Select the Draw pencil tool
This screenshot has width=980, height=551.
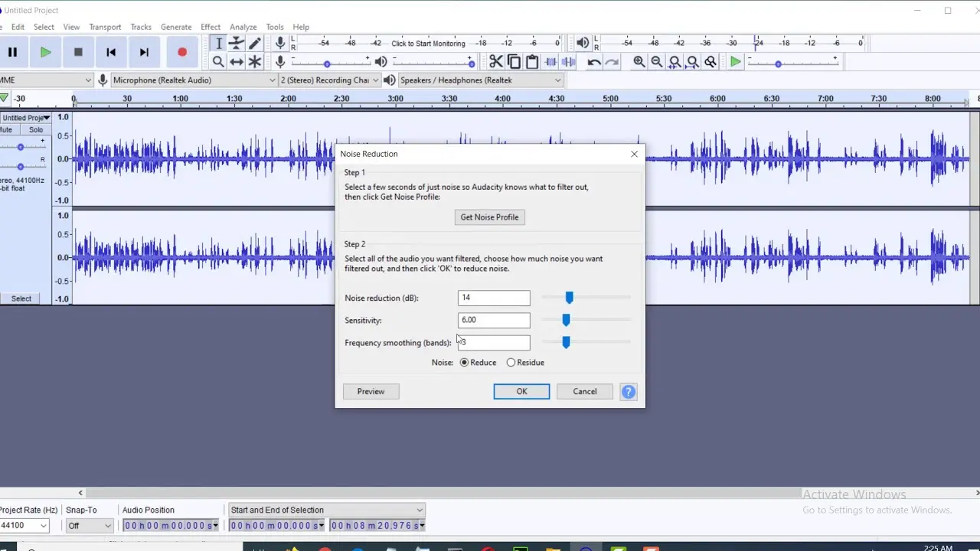click(255, 44)
